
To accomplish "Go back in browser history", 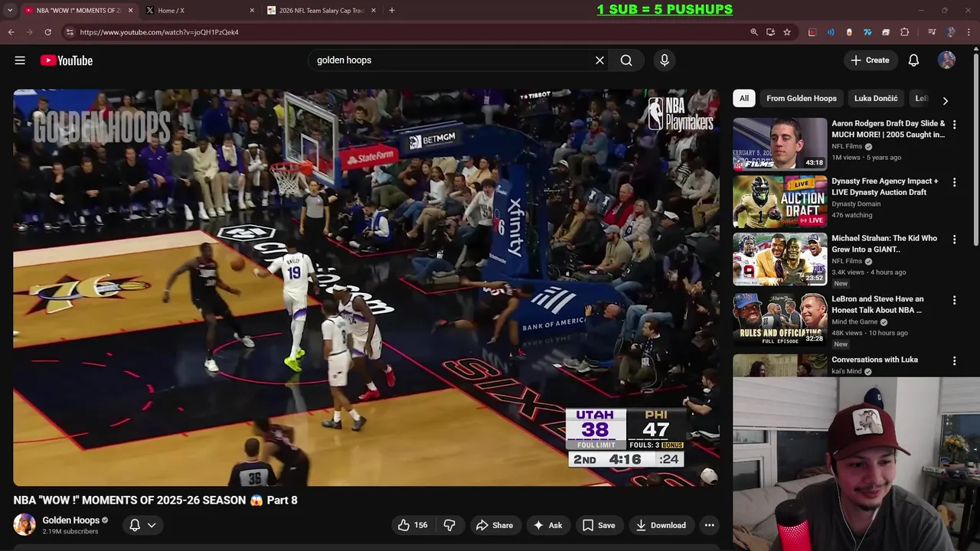I will (11, 32).
